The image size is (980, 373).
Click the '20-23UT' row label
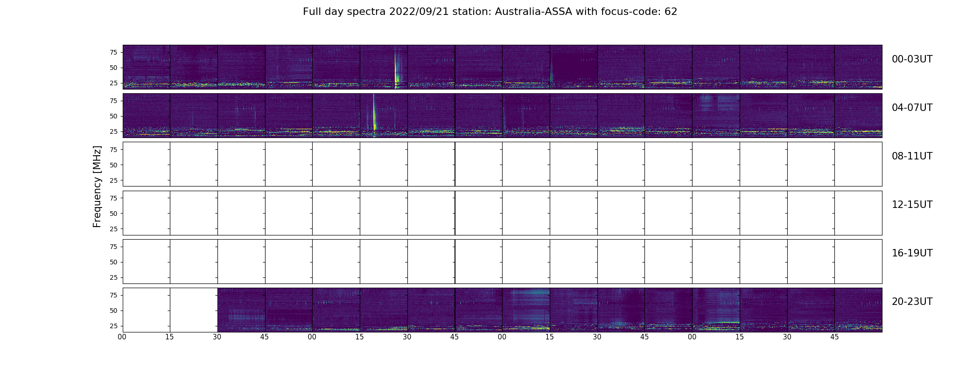912,302
